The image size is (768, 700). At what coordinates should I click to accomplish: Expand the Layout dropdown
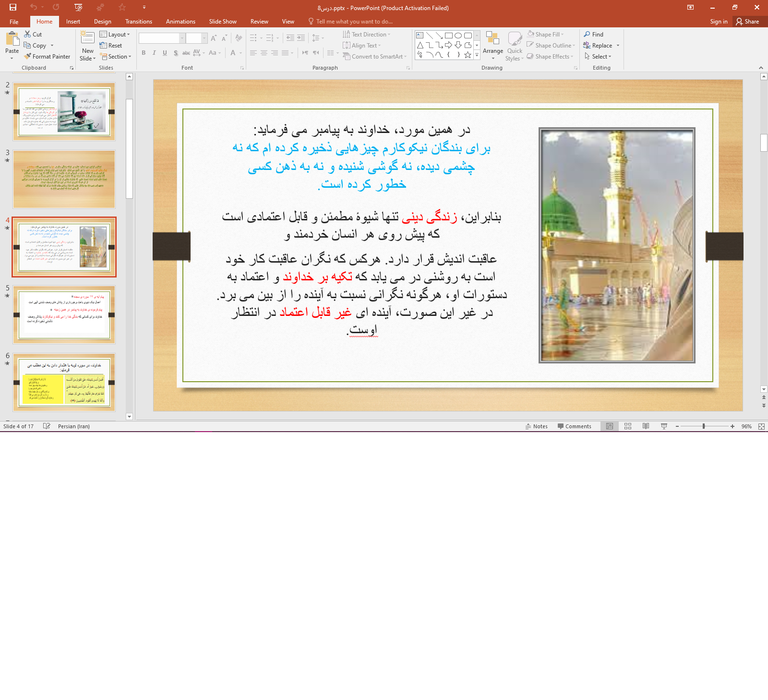(x=115, y=35)
